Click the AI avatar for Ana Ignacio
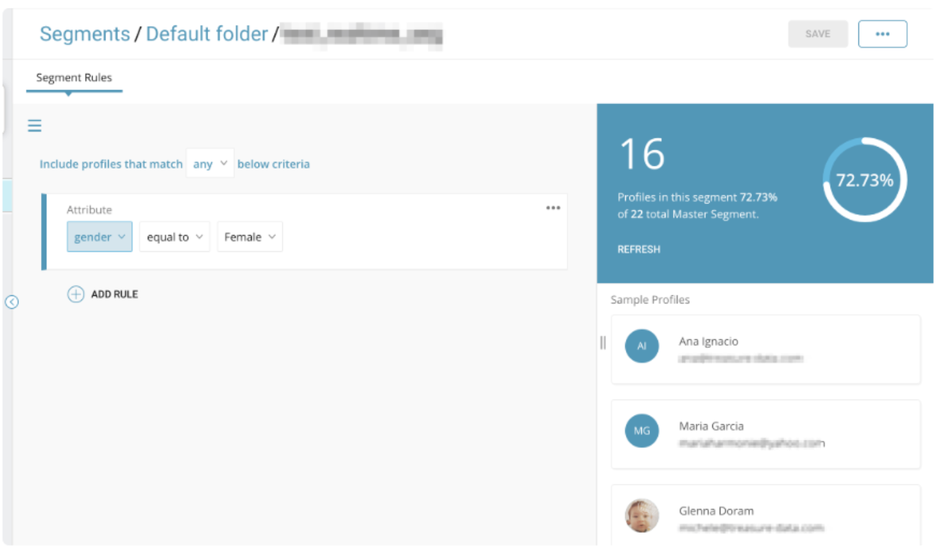The width and height of the screenshot is (936, 560). coord(641,346)
